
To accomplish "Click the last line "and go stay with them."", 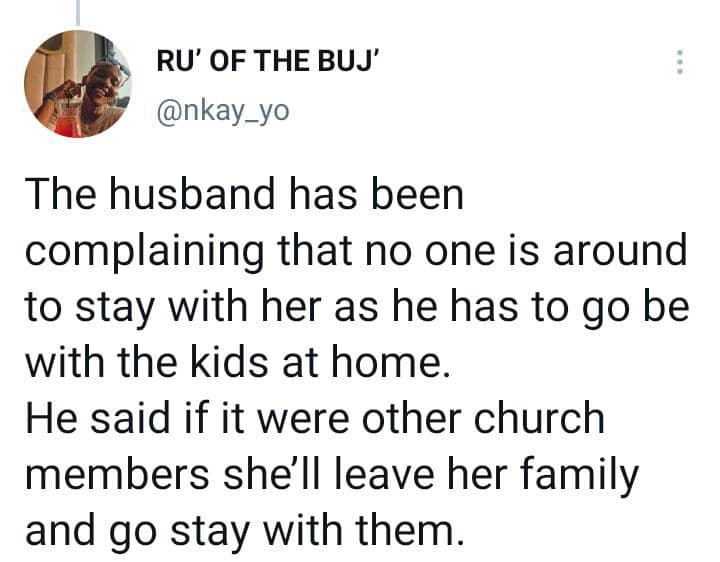I will click(x=245, y=529).
